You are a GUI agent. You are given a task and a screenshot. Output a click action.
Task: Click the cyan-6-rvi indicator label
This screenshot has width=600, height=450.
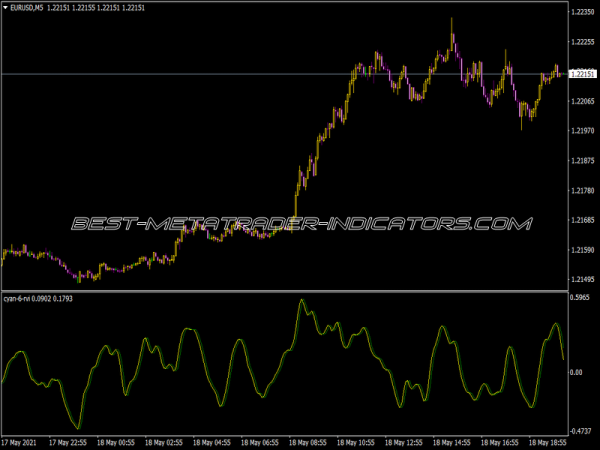[x=19, y=298]
